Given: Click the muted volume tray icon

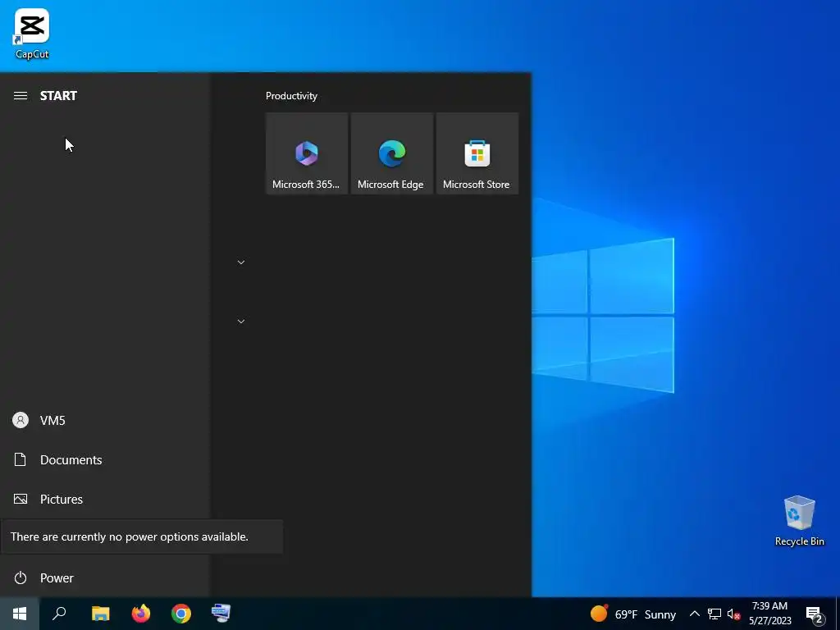Looking at the screenshot, I should coord(733,614).
